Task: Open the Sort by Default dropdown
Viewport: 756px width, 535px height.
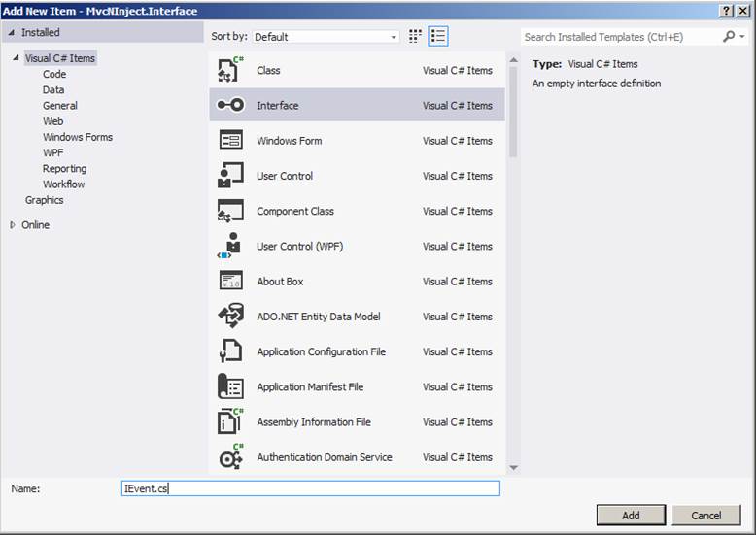Action: click(x=326, y=37)
